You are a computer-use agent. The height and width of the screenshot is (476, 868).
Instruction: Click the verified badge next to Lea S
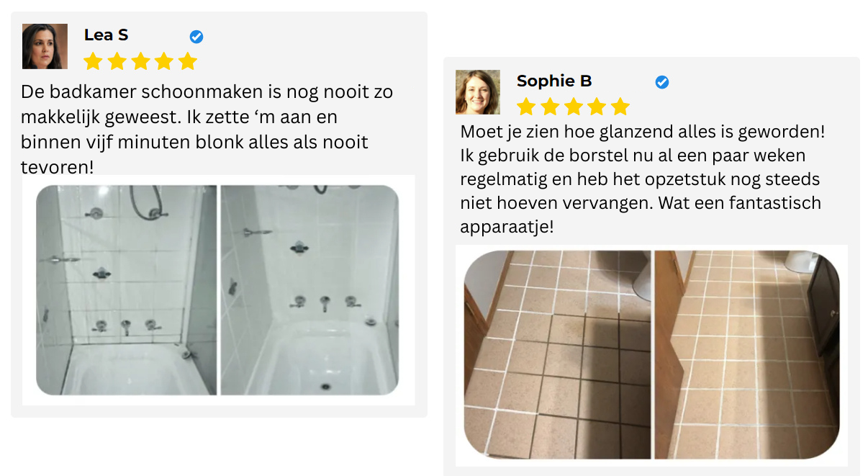[x=196, y=37]
